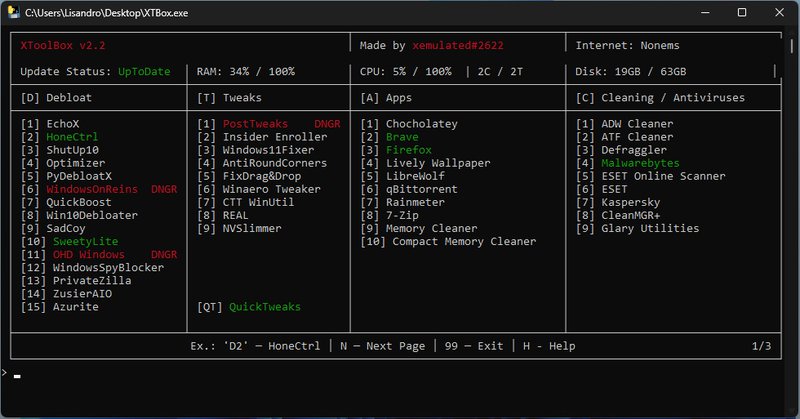800x419 pixels.
Task: Select the ESET Online Scanner entry
Action: tap(650, 176)
